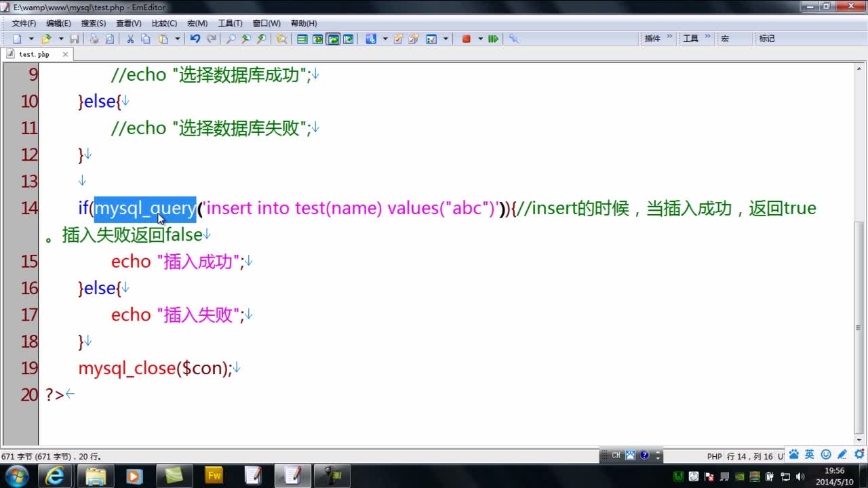Click the Open file folder icon
Image resolution: width=868 pixels, height=488 pixels.
[46, 39]
